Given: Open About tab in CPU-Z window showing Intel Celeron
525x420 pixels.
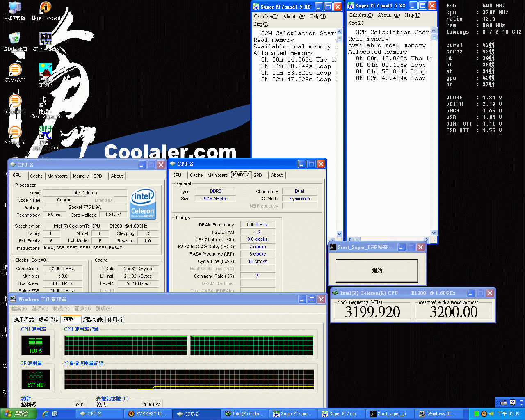Looking at the screenshot, I should click(117, 176).
